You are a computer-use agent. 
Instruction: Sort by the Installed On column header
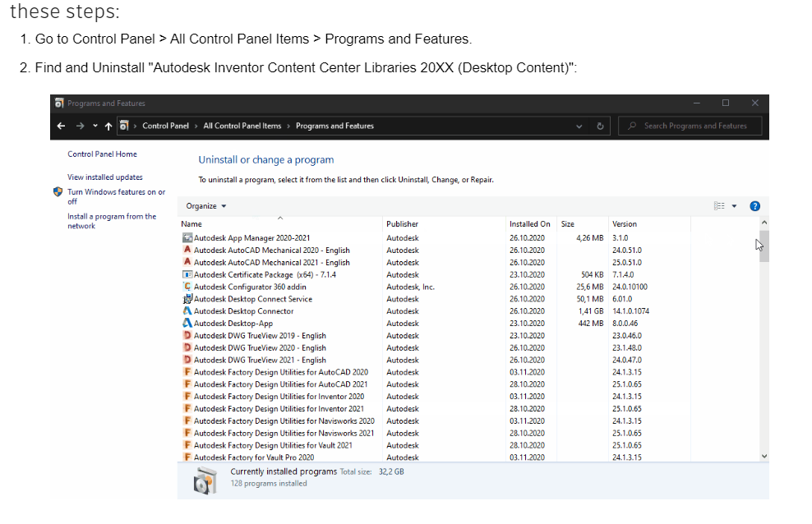click(531, 224)
